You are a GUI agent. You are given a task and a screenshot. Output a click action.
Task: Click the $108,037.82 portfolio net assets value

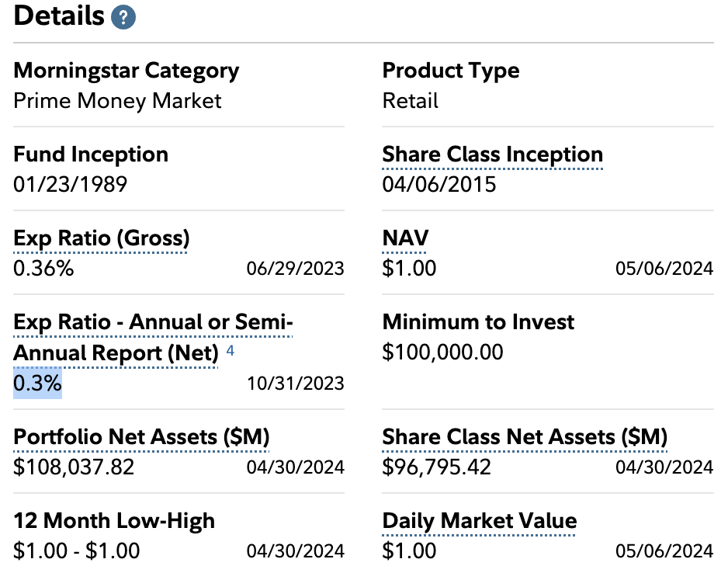(x=74, y=467)
